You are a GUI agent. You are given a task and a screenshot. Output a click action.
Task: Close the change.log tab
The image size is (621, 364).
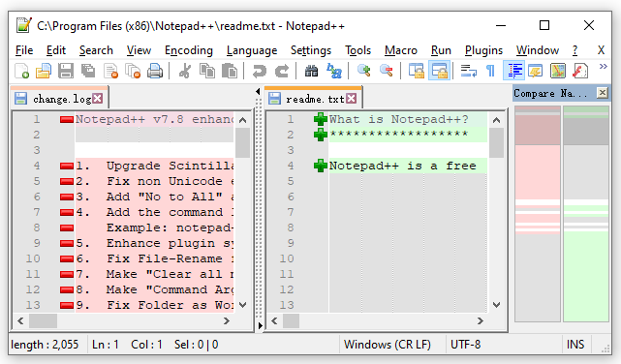pyautogui.click(x=98, y=99)
